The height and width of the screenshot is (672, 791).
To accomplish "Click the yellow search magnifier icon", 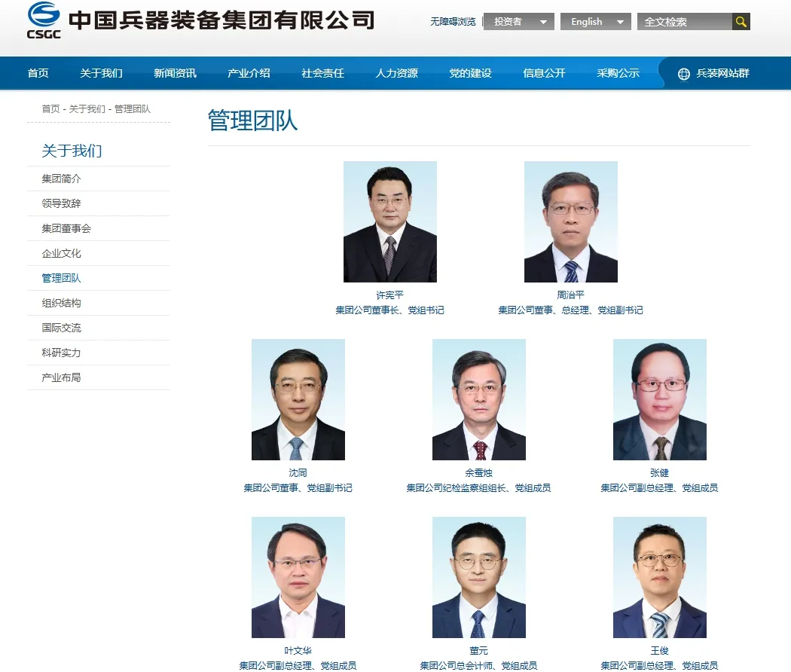I will (x=741, y=22).
